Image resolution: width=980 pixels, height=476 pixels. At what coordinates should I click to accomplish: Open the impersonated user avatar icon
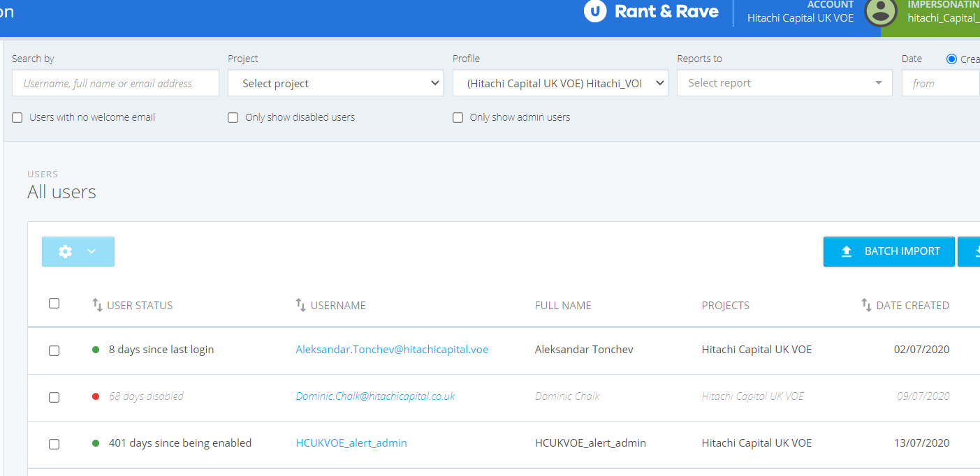(x=881, y=11)
